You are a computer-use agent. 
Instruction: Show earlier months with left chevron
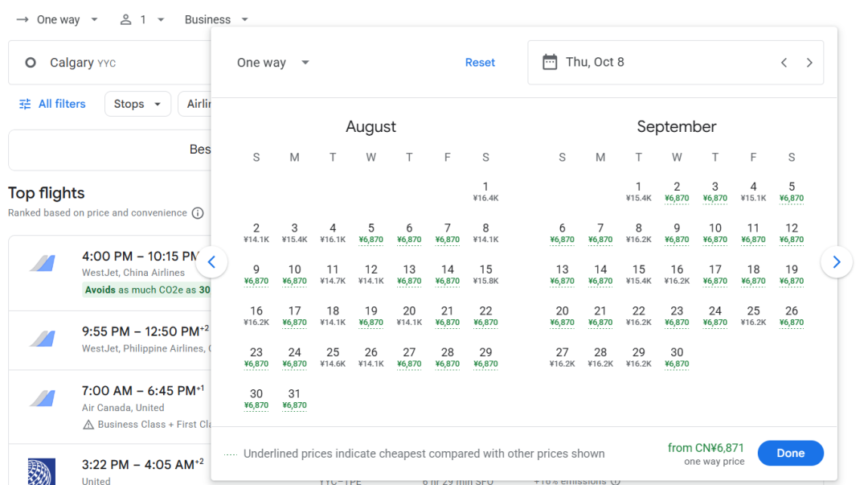coord(211,262)
